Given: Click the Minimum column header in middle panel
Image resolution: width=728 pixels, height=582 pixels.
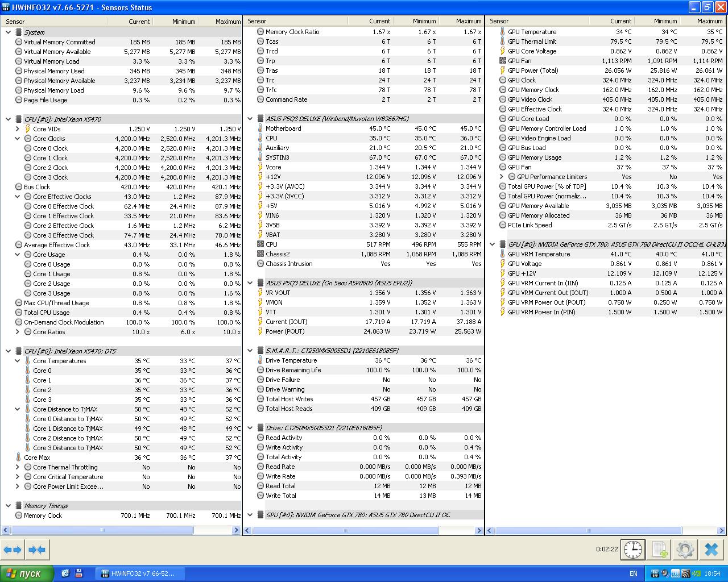Looking at the screenshot, I should [415, 21].
